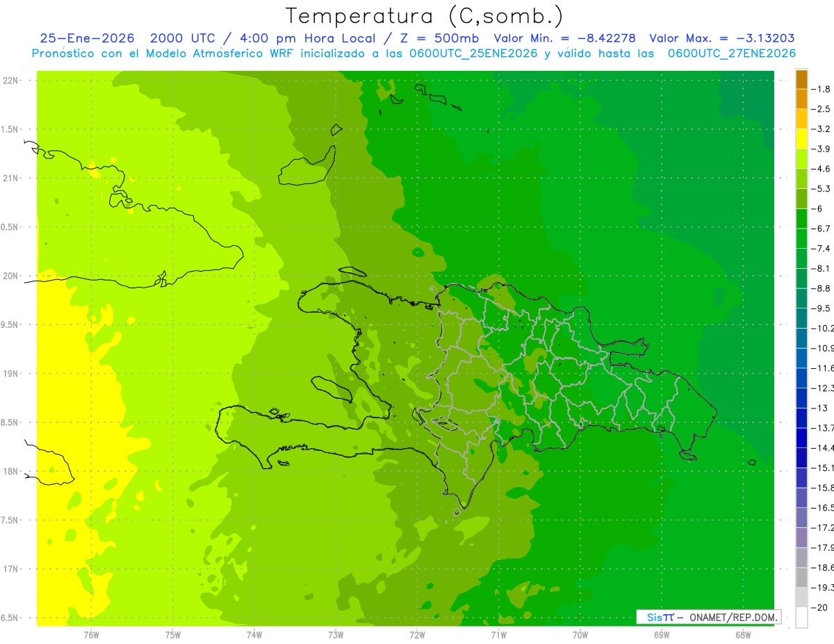Image resolution: width=834 pixels, height=644 pixels.
Task: Click the date "25-Ene-2026" in the header
Action: (x=87, y=38)
